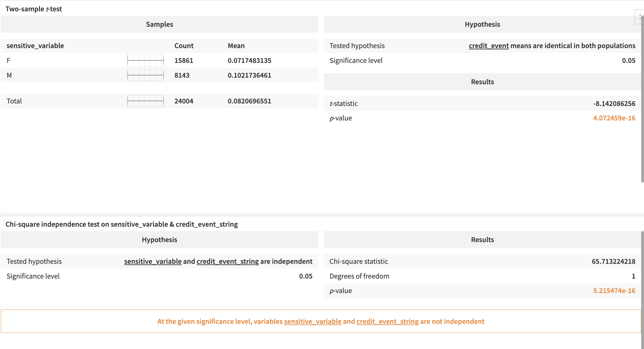
Task: Open the Two-sample t-test card title
Action: 34,9
